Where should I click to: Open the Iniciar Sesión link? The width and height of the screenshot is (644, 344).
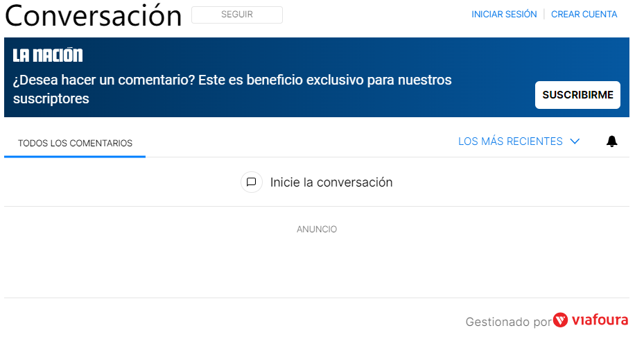coord(504,15)
